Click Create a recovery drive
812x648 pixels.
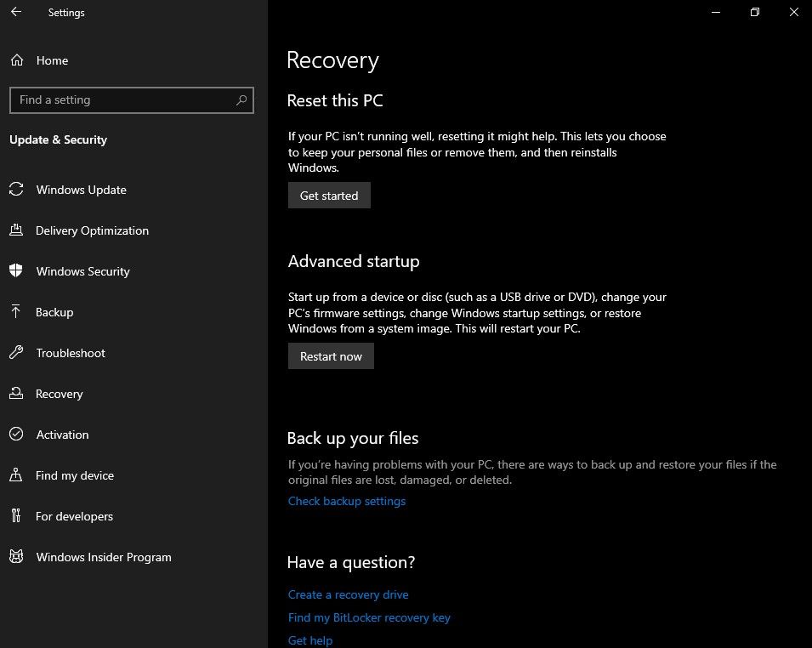tap(348, 594)
